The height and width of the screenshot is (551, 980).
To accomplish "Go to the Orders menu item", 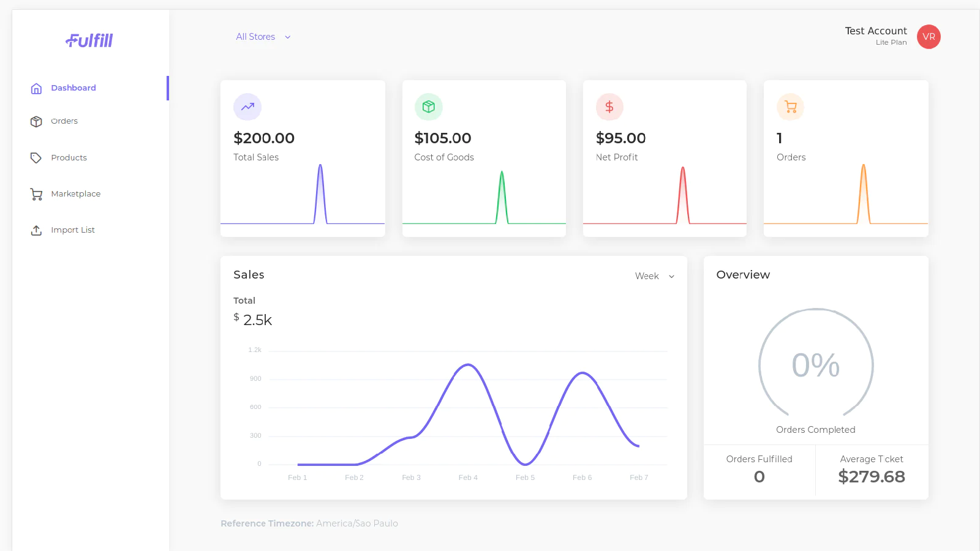I will [x=64, y=121].
